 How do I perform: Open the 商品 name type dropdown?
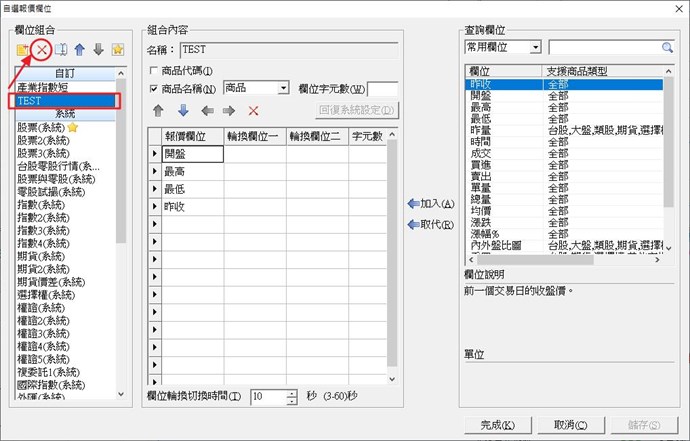(283, 88)
